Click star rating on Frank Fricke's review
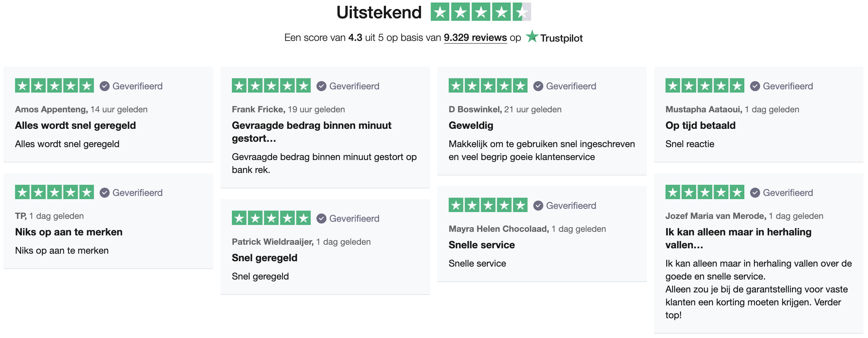 [x=271, y=86]
